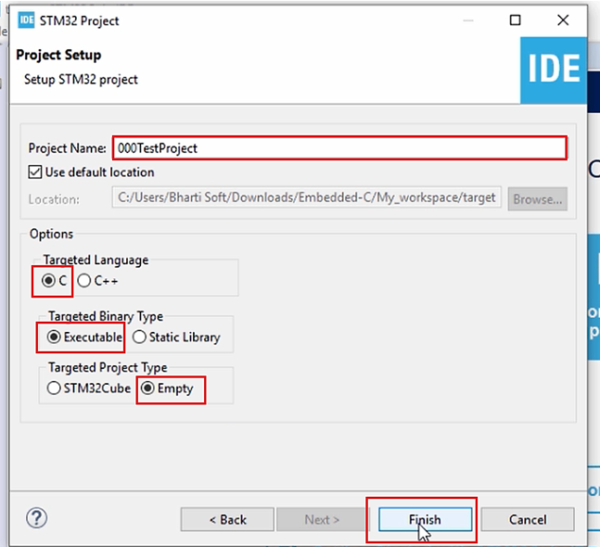600x547 pixels.
Task: Click the Options group label
Action: pos(51,234)
